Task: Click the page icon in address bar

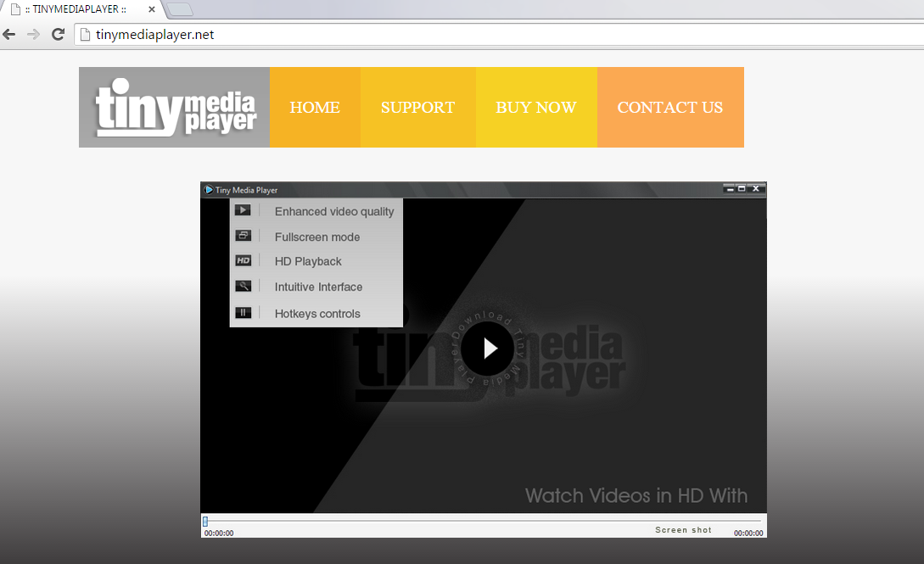Action: [x=85, y=35]
